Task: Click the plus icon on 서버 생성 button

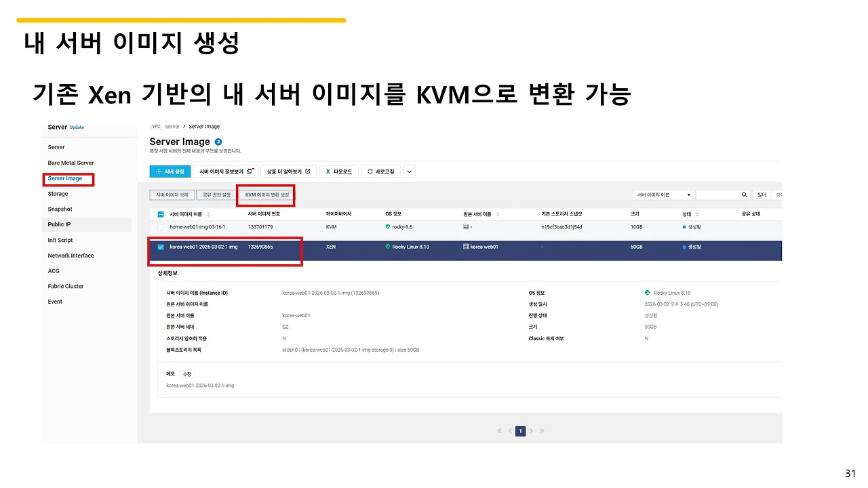Action: [x=158, y=171]
